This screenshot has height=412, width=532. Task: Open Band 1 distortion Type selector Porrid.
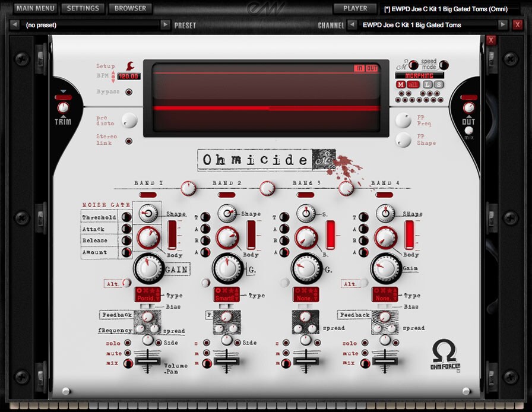tap(148, 294)
